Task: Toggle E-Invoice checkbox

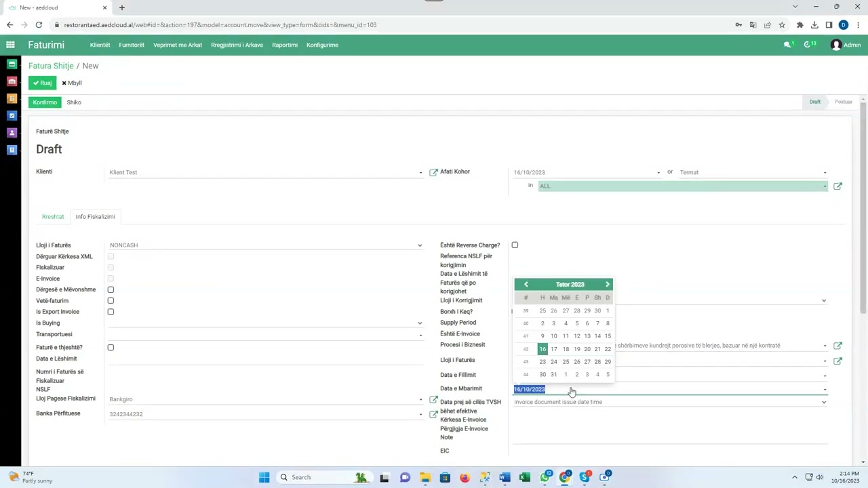Action: coord(111,279)
